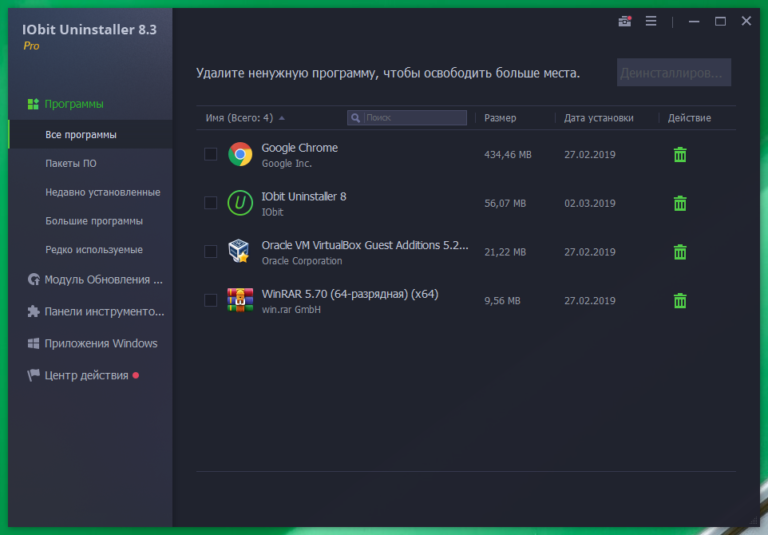Open Пакеты ПО category
The height and width of the screenshot is (535, 768).
point(71,164)
